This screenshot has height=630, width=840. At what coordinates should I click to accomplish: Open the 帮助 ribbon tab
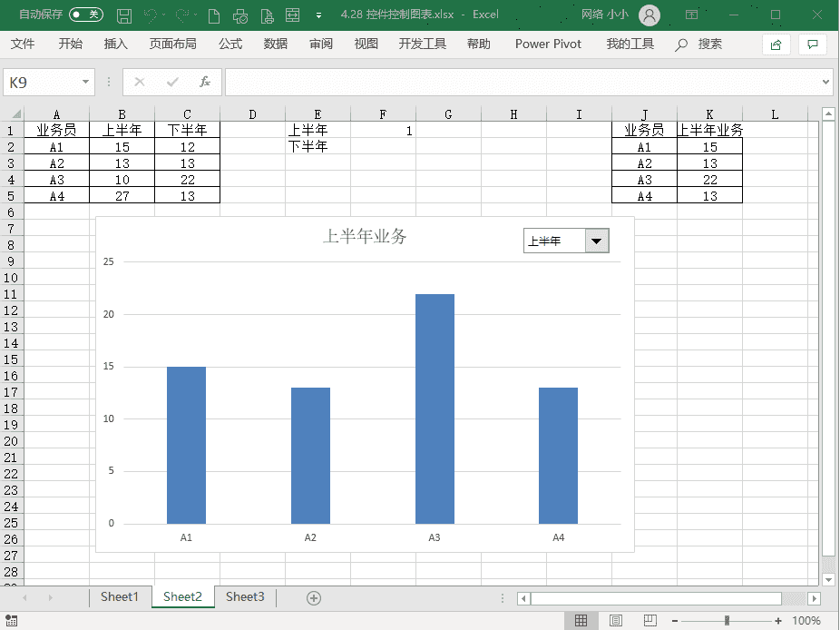click(478, 44)
